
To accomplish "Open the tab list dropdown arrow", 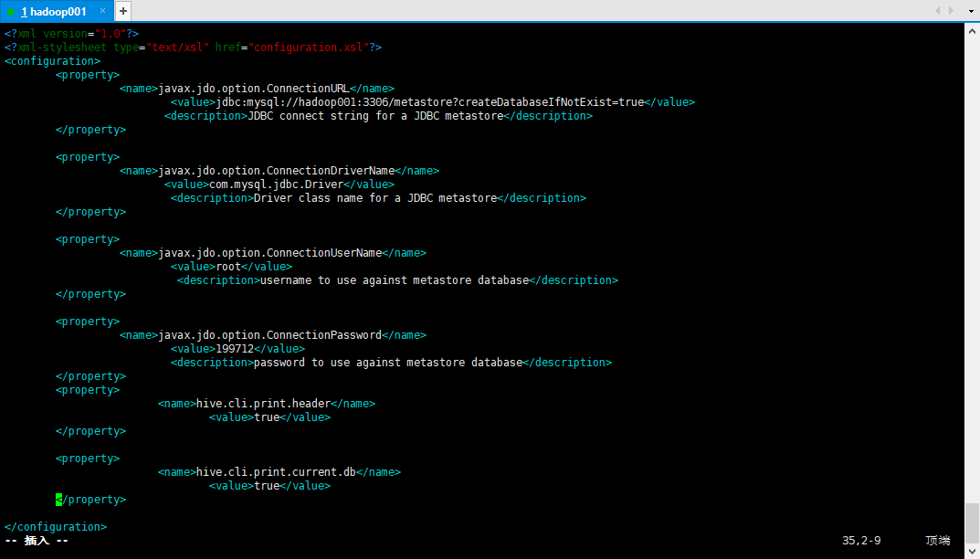I will (971, 11).
